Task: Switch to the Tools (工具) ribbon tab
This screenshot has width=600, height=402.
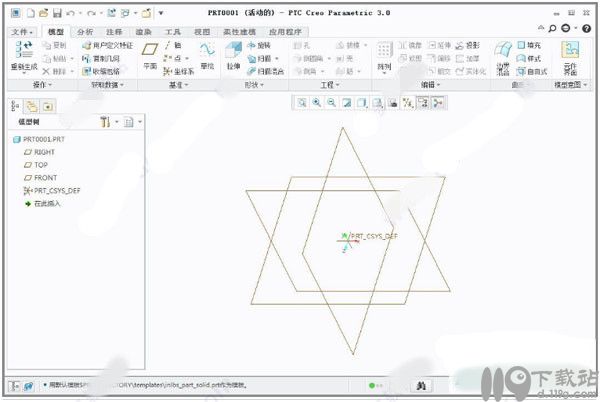Action: pos(173,32)
